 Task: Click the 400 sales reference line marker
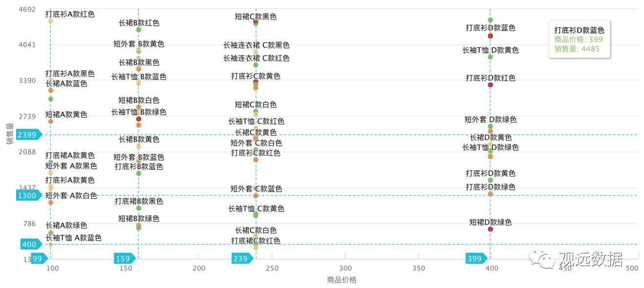[31, 244]
